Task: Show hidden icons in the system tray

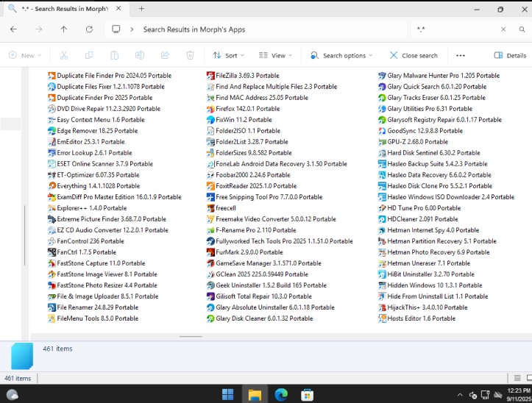Action: click(x=460, y=395)
